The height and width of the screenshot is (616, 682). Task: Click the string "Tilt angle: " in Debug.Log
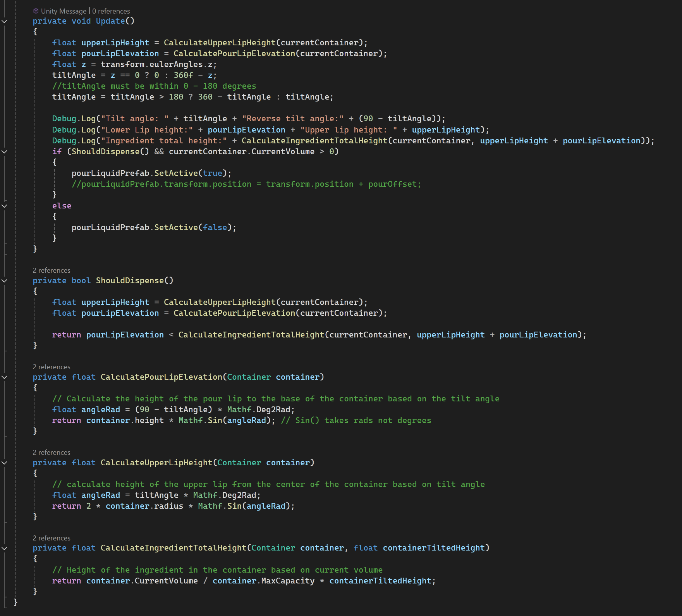pyautogui.click(x=135, y=119)
